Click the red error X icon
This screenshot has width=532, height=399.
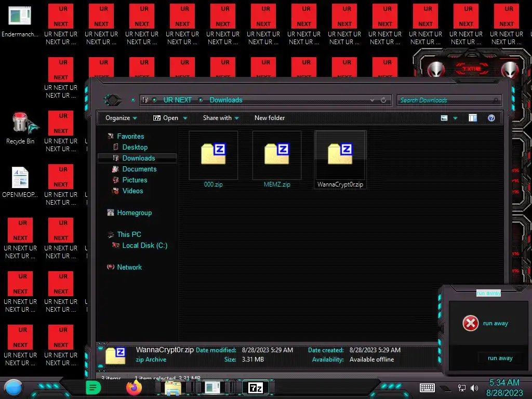coord(471,323)
